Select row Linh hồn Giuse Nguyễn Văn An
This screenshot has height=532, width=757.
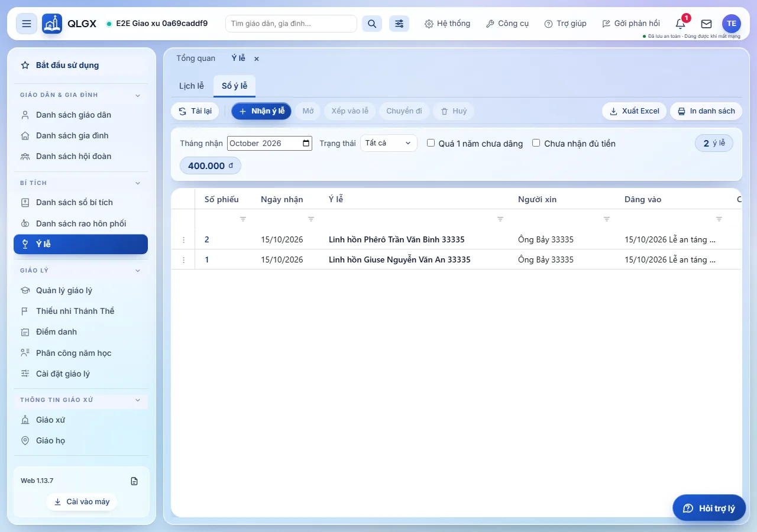pyautogui.click(x=456, y=259)
